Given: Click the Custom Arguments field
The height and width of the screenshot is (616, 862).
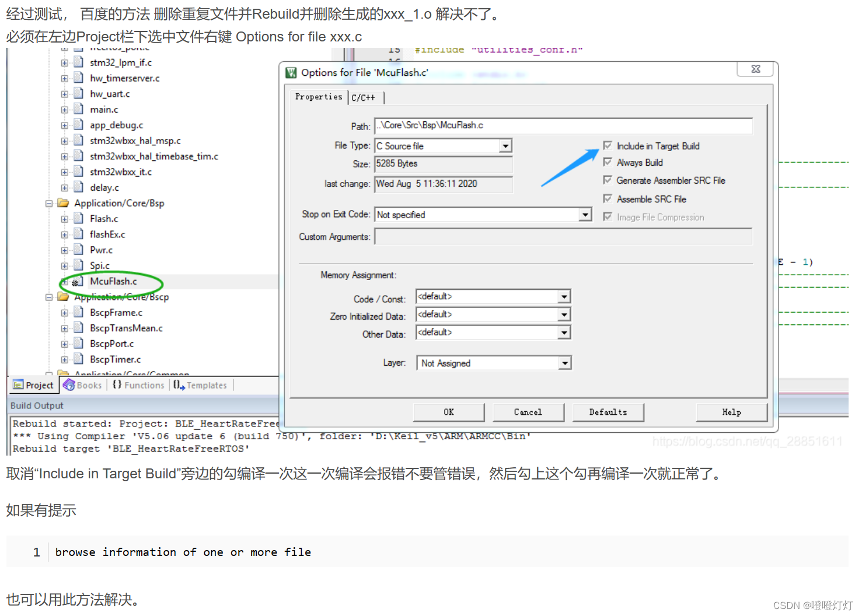Looking at the screenshot, I should pos(564,236).
